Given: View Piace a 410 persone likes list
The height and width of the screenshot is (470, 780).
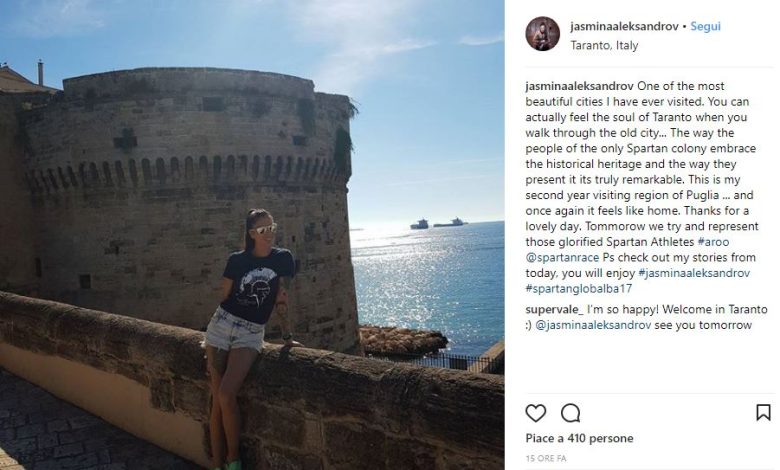Looking at the screenshot, I should click(579, 438).
